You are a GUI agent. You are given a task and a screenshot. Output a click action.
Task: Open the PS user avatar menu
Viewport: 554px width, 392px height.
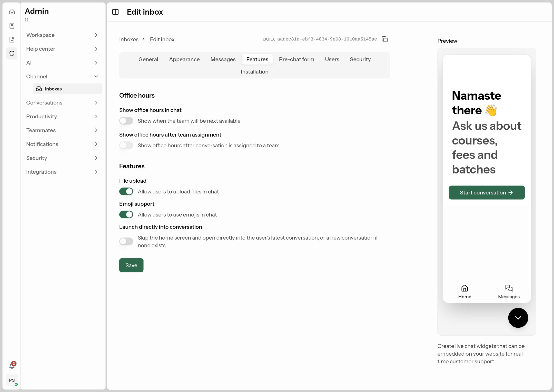(x=12, y=380)
